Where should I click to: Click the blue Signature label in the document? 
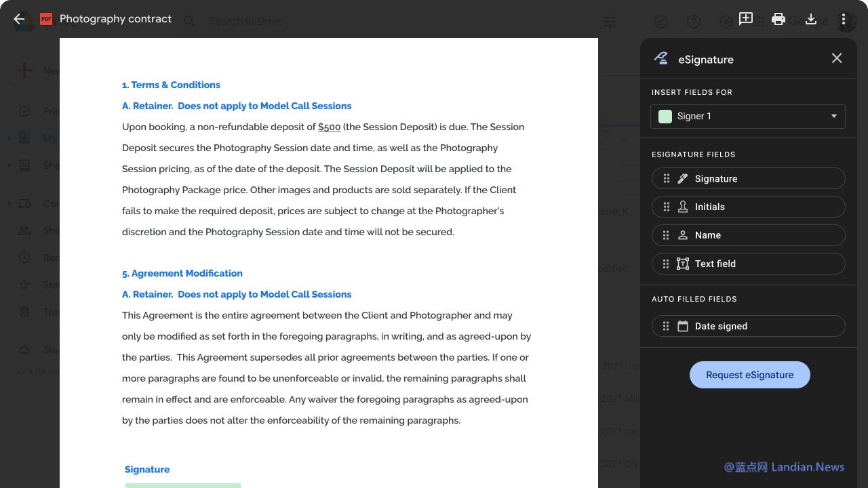[x=147, y=469]
